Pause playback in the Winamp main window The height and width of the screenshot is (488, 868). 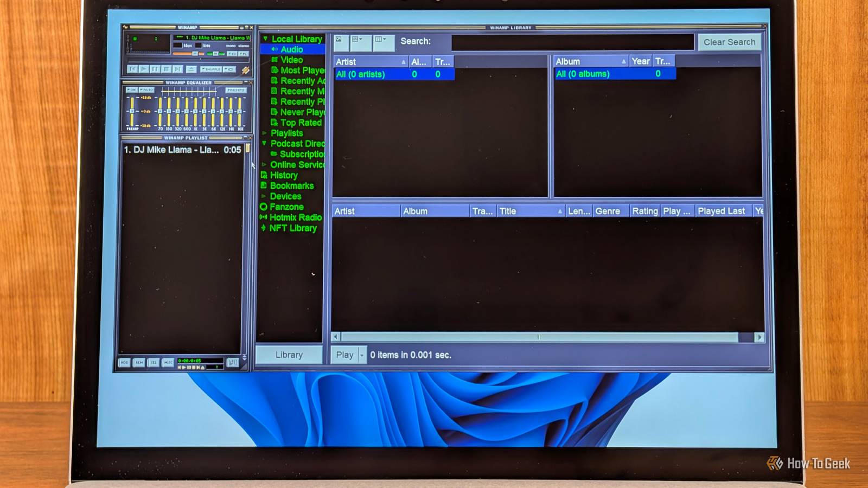[155, 69]
